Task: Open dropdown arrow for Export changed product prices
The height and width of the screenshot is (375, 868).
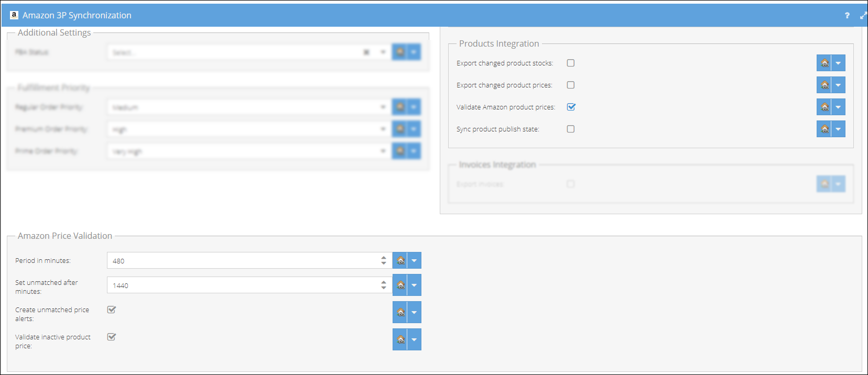Action: coord(838,85)
